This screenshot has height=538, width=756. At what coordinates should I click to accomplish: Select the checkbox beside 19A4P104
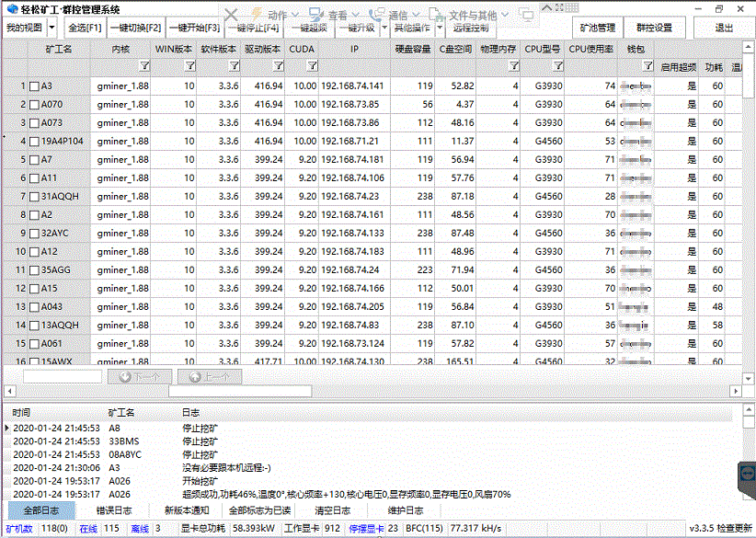click(34, 142)
